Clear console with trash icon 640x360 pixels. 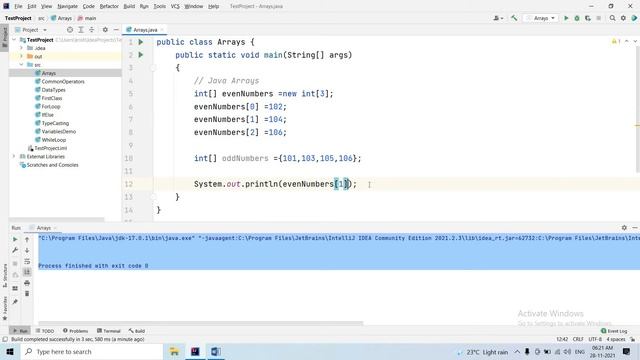tap(27, 293)
